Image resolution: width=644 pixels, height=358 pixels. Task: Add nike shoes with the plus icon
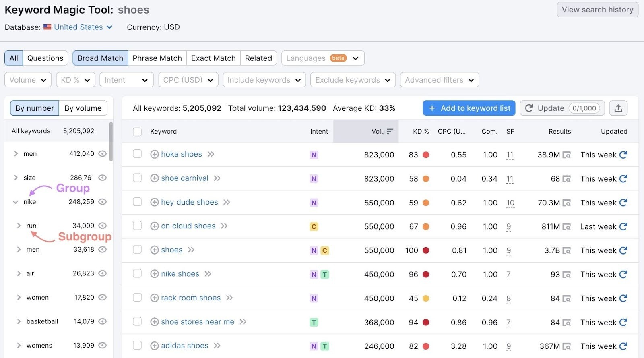click(x=154, y=274)
